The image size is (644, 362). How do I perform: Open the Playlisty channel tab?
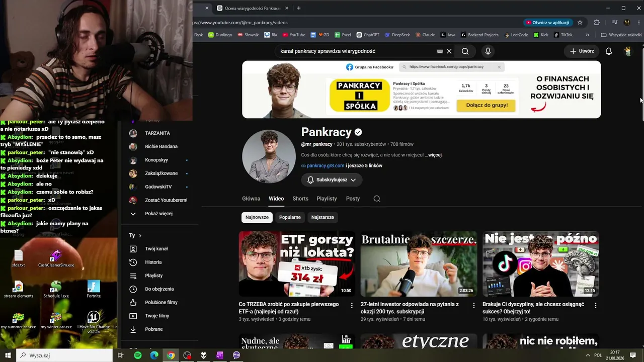click(x=327, y=199)
